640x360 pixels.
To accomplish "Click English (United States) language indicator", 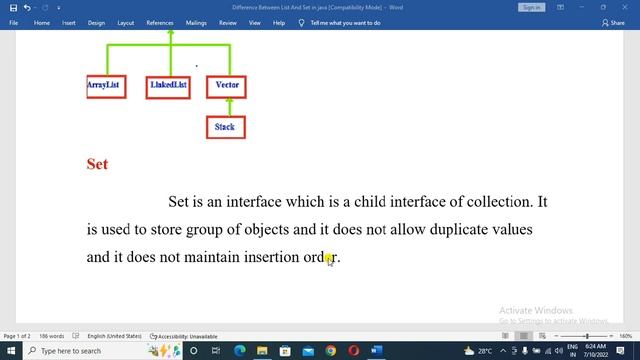I will tap(114, 336).
